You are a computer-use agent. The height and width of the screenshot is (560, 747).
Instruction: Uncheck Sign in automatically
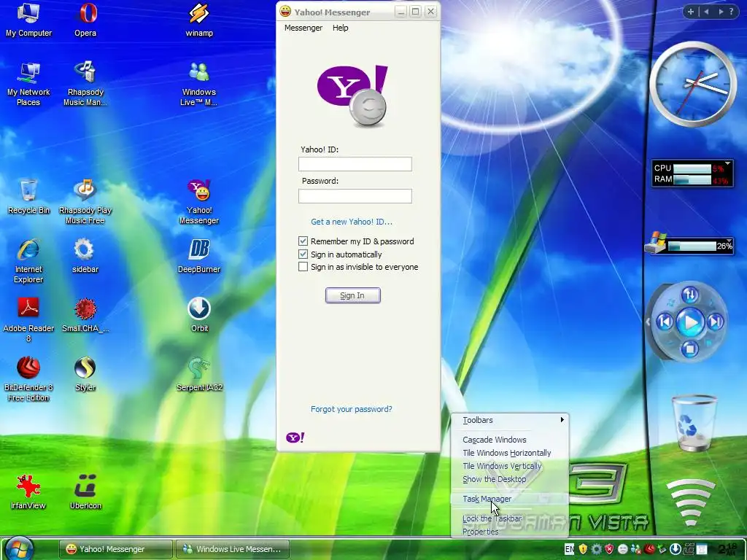tap(303, 254)
